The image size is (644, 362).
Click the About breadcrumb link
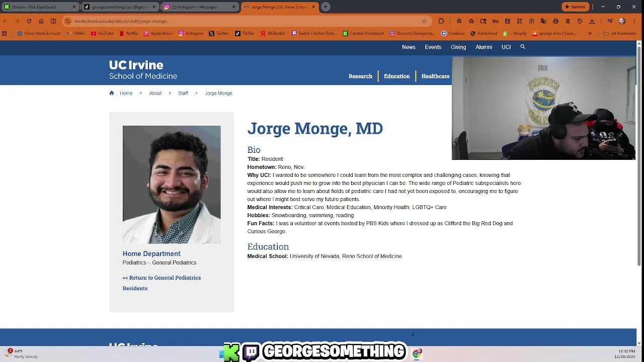(155, 93)
